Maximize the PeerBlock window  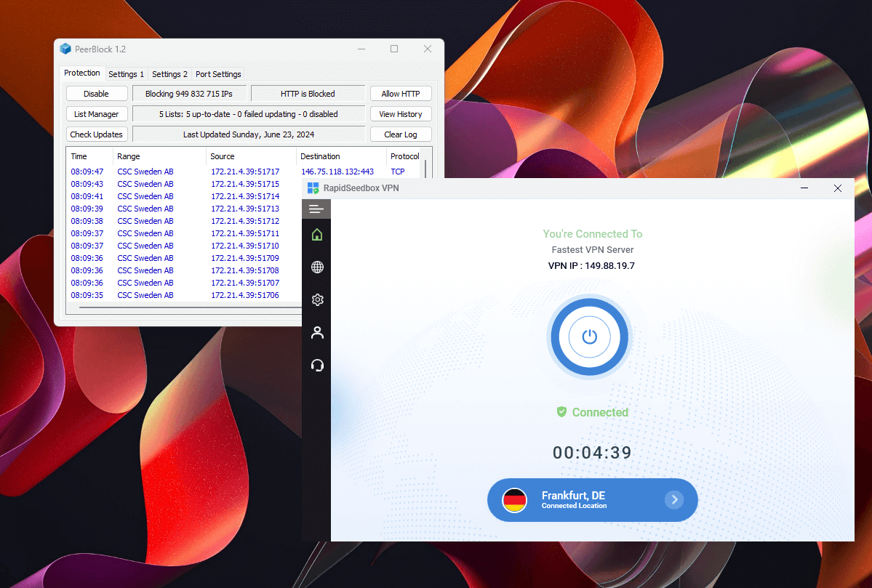point(394,49)
